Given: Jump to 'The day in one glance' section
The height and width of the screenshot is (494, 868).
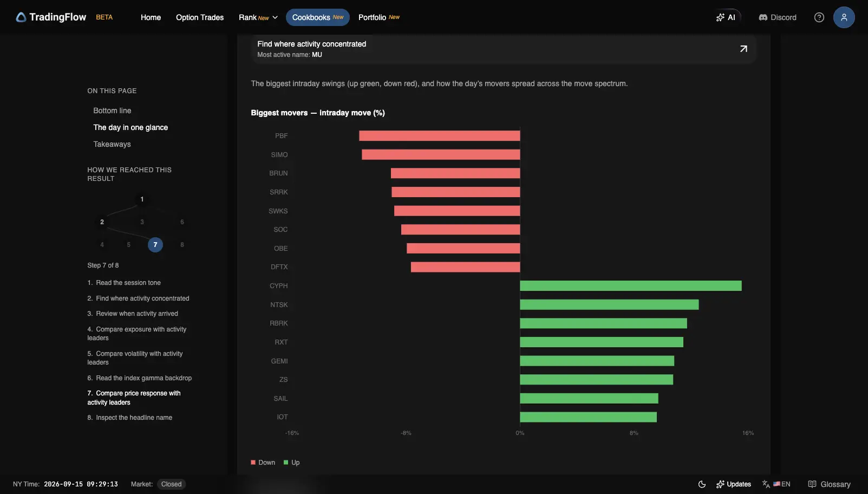Looking at the screenshot, I should coord(130,127).
